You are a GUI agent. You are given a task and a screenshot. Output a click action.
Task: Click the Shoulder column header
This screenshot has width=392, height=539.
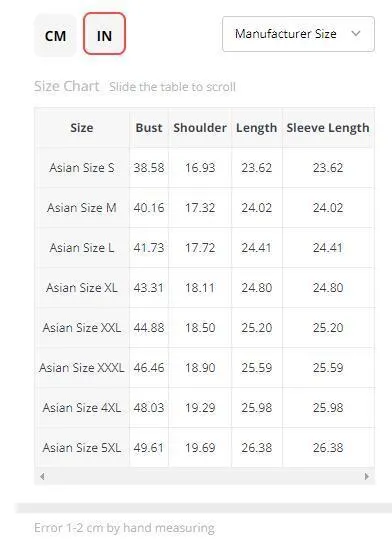coord(200,128)
